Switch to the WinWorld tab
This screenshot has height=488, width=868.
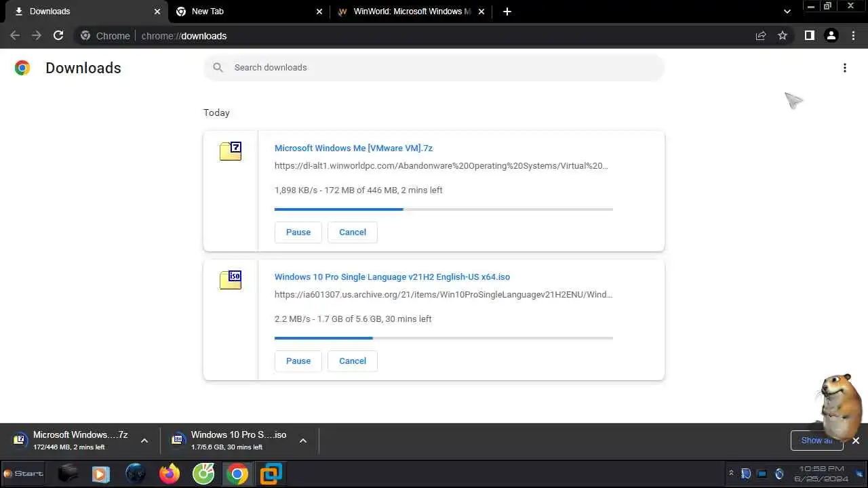tap(411, 12)
